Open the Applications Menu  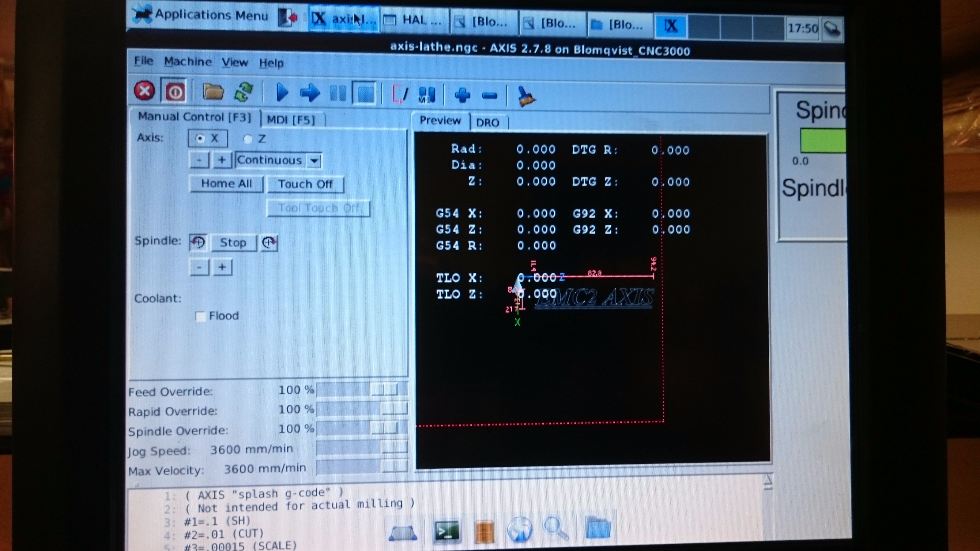pyautogui.click(x=200, y=15)
